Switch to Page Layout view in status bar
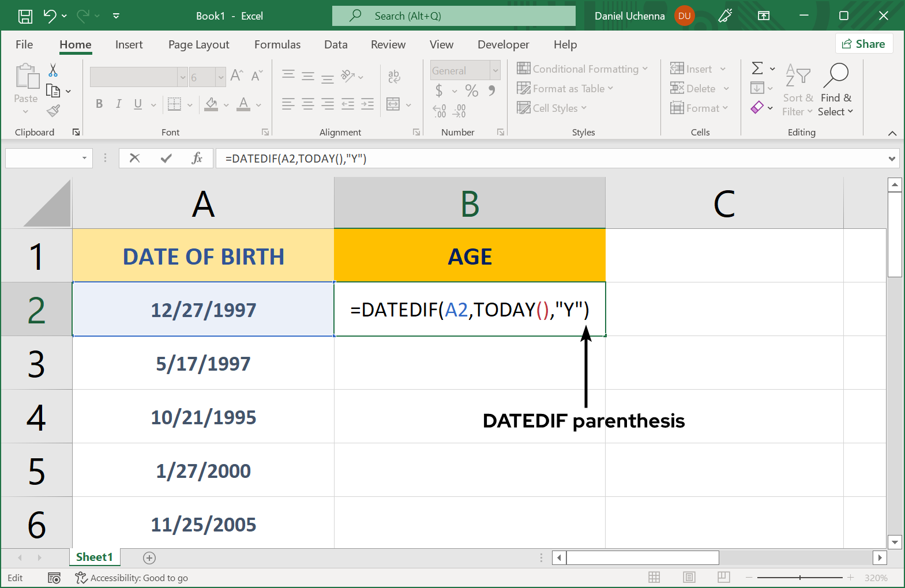The width and height of the screenshot is (905, 588). coord(689,578)
